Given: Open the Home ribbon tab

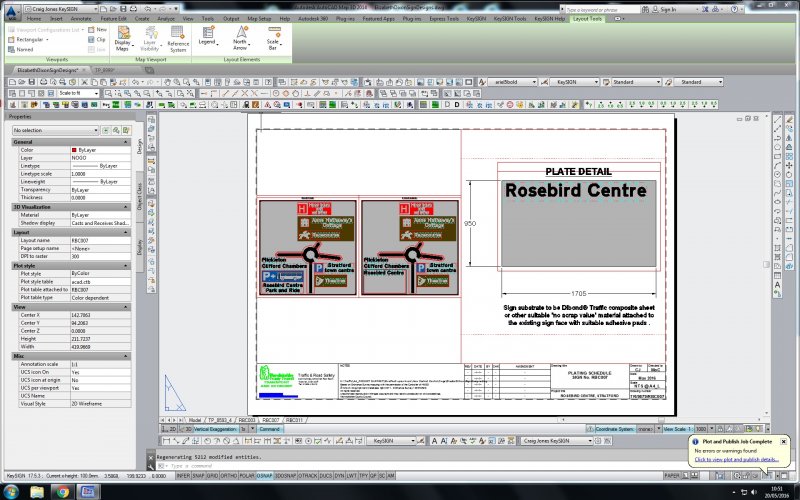Looking at the screenshot, I should click(34, 19).
